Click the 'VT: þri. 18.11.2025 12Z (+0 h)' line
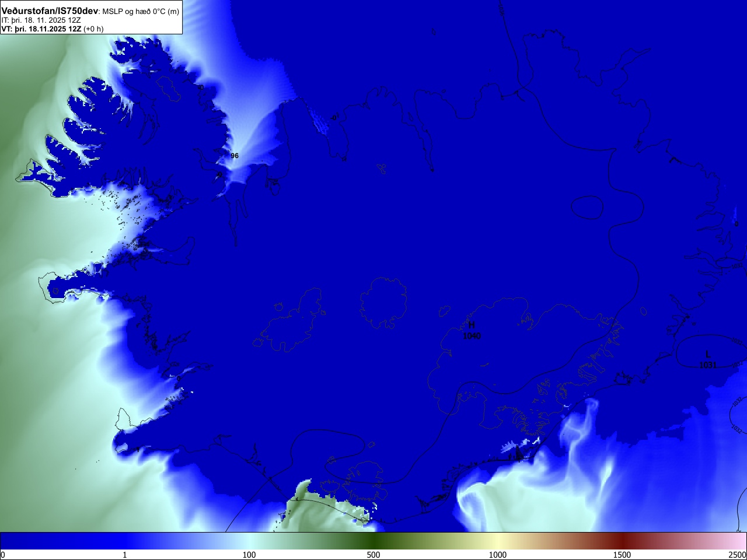747x560 pixels. (53, 29)
